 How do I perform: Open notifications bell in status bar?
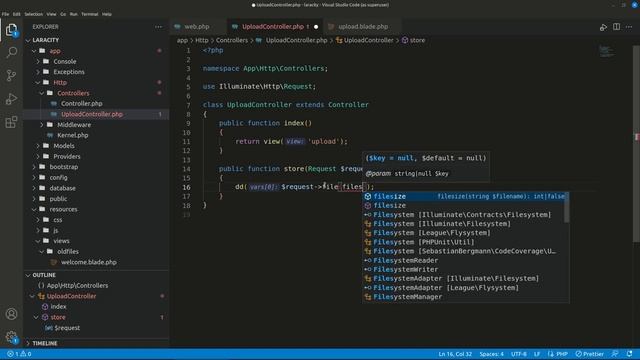[629, 354]
